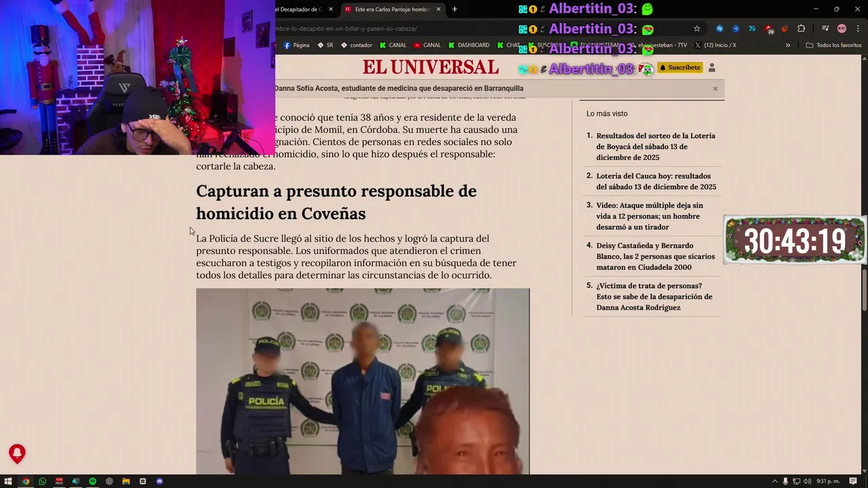This screenshot has height=488, width=868.
Task: Open the Danna Sofía Acosta banner headline
Action: 399,88
